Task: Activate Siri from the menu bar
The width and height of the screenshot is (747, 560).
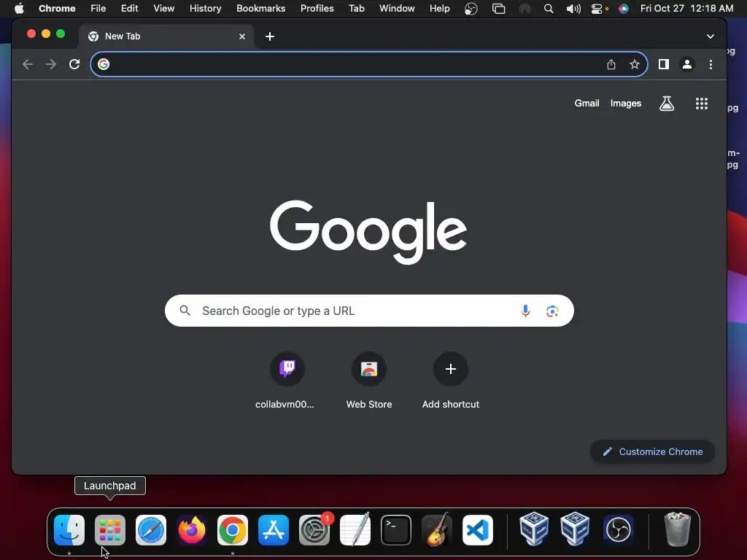Action: [623, 9]
